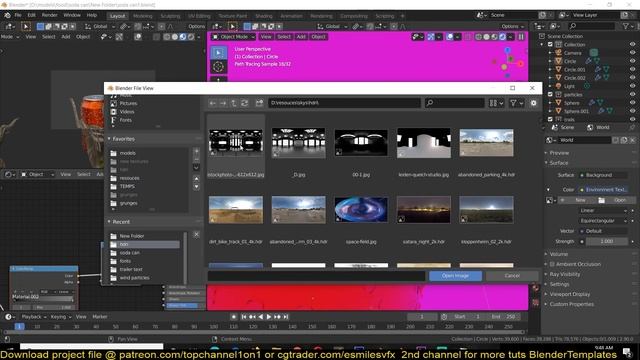Open the Equirectangular projection dropdown
The height and width of the screenshot is (360, 640).
603,220
